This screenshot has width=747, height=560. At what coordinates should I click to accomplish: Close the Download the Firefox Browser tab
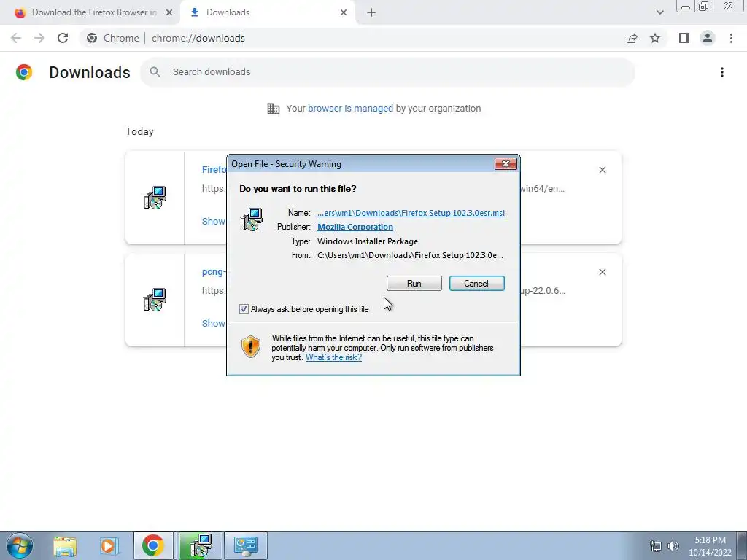pyautogui.click(x=169, y=12)
